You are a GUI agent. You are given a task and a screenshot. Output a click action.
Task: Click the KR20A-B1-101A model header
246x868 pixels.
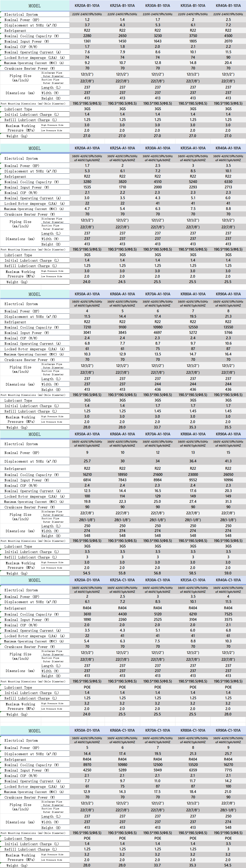pyautogui.click(x=87, y=6)
